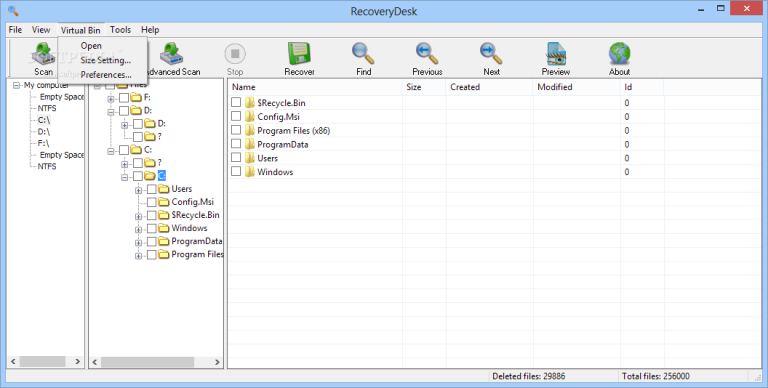Check the $Recycle.Bin row checkbox in list

tap(236, 102)
